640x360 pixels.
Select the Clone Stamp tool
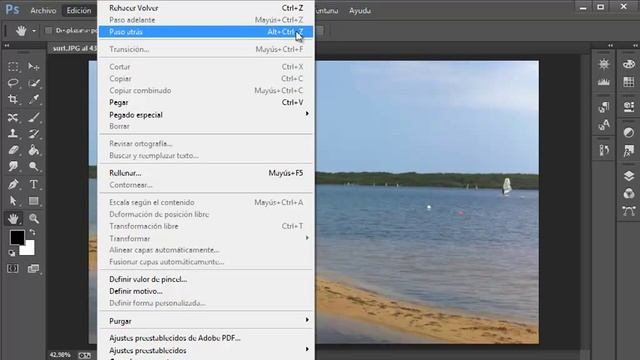click(x=13, y=133)
